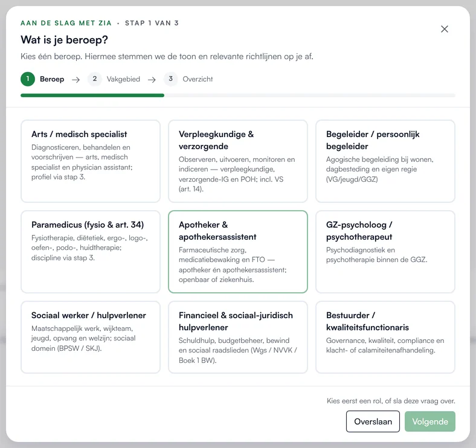
Task: Click the step 3 circle for Overzicht
Action: 170,79
